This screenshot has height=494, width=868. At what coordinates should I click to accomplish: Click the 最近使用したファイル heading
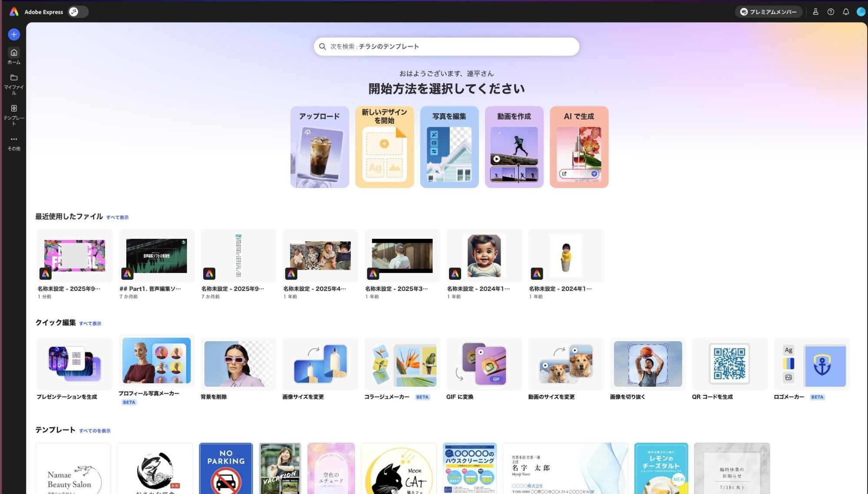pyautogui.click(x=69, y=216)
